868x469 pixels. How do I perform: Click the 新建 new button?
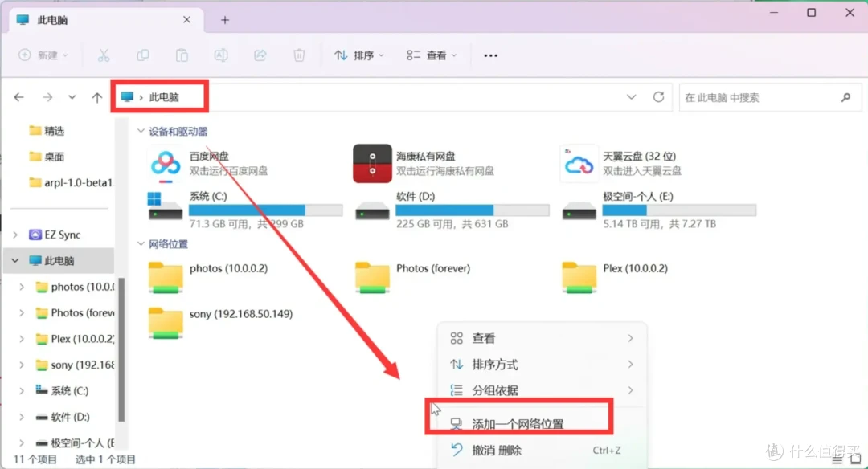(43, 55)
